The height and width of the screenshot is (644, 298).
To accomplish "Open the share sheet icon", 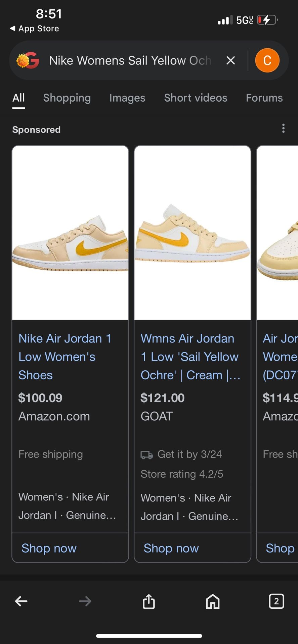I will pos(149,601).
